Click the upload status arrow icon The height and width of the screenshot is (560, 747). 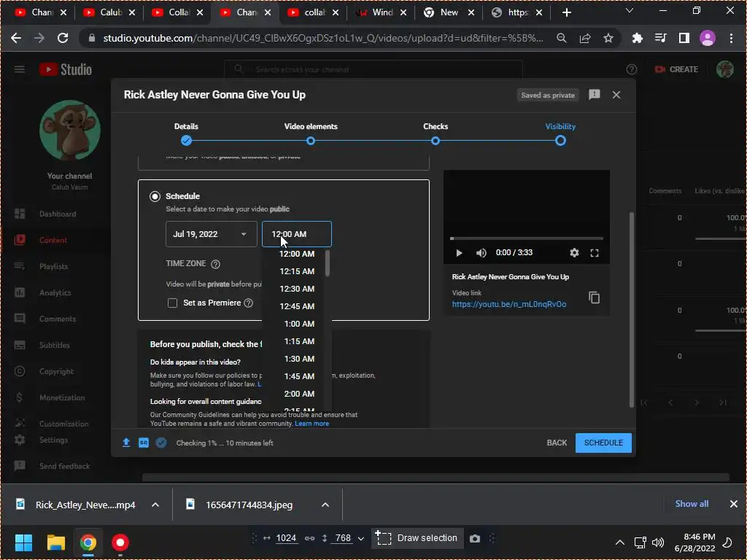(126, 443)
